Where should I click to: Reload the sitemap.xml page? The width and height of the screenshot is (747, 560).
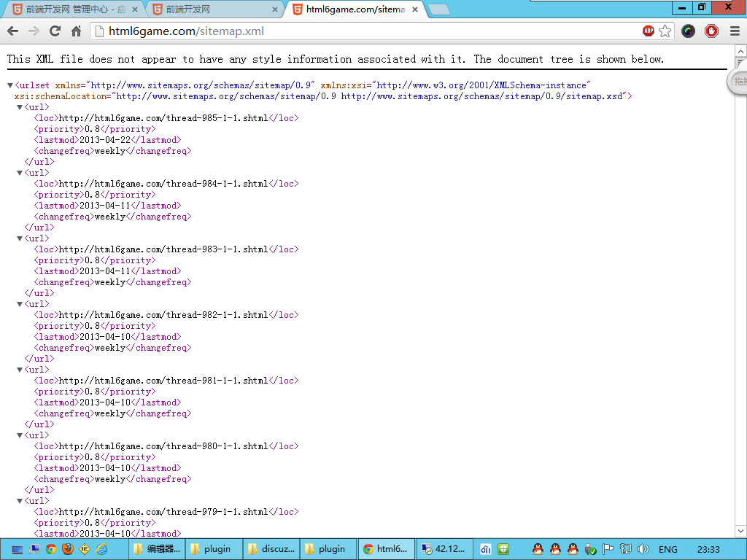click(x=55, y=31)
